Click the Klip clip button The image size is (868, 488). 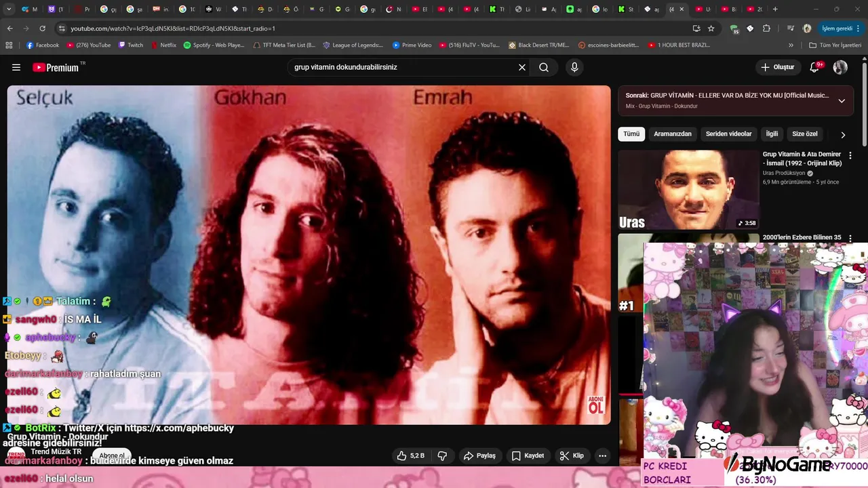571,455
